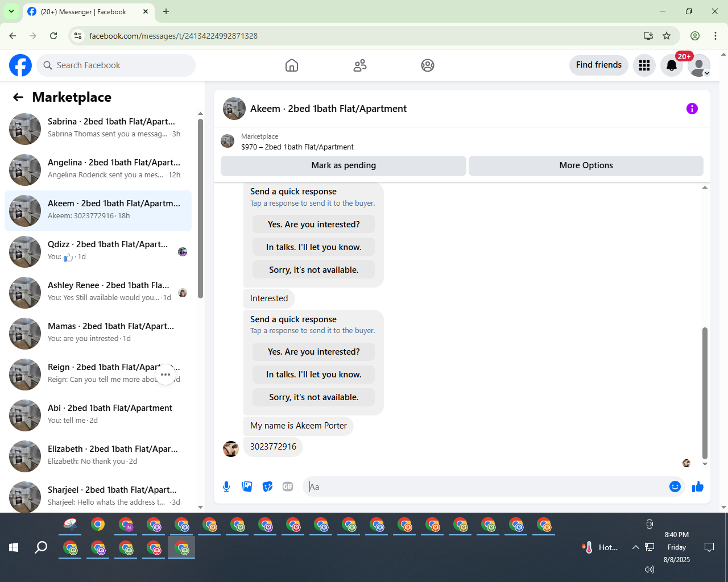728x582 pixels.
Task: Send second 'Sorry, it's not available.' response
Action: (314, 397)
